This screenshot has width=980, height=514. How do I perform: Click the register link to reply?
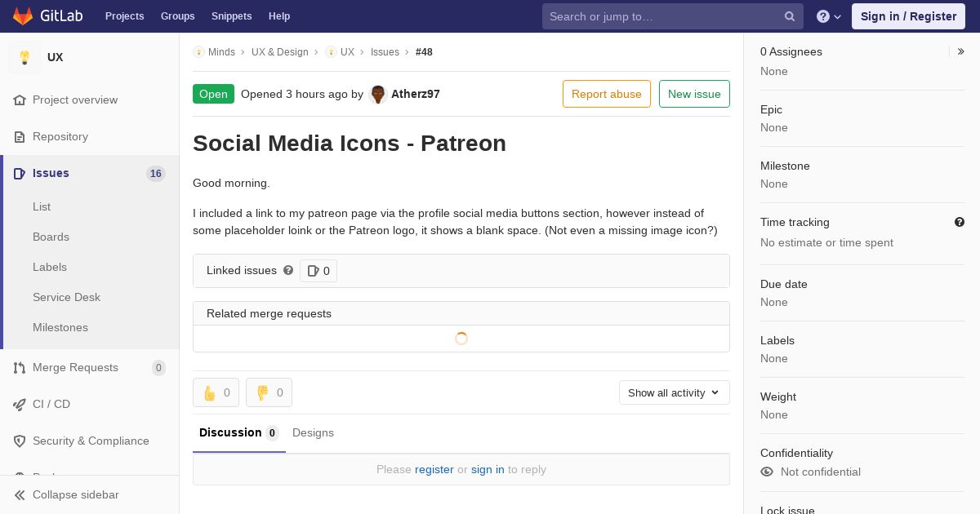(434, 469)
